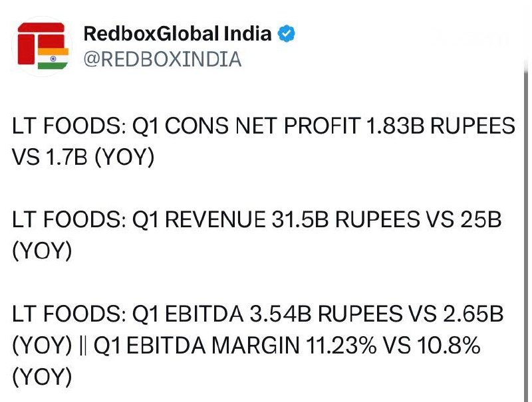Click the 31.5B revenue figure
This screenshot has width=532, height=402.
click(301, 219)
